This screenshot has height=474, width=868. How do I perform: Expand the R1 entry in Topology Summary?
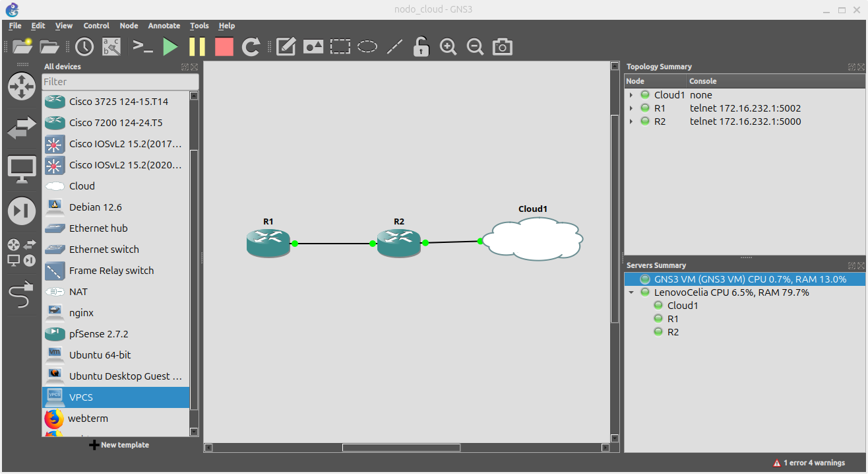(631, 108)
